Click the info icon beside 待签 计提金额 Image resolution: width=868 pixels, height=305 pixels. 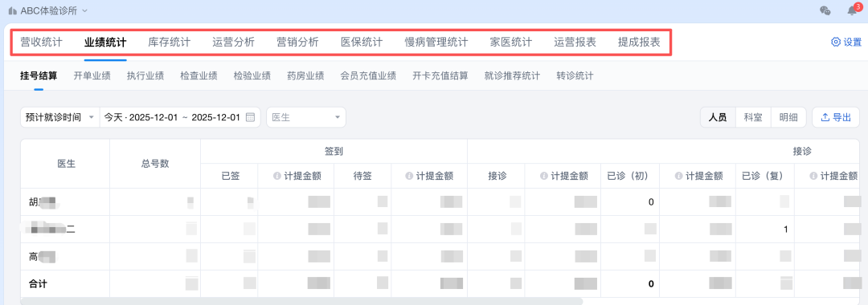click(410, 176)
